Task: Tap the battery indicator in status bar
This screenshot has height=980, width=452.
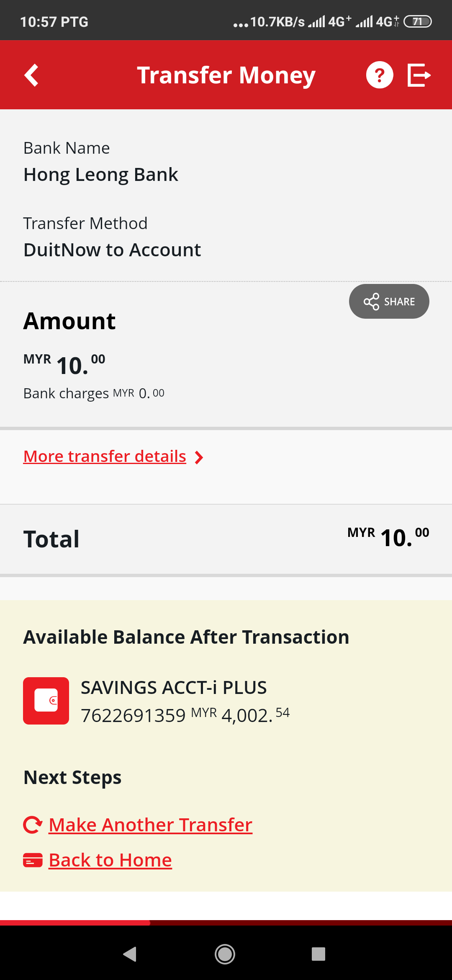Action: point(417,21)
